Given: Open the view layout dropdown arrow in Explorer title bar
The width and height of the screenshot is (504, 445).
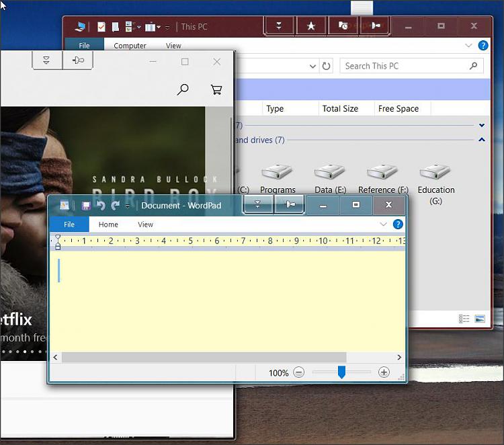Looking at the screenshot, I should (139, 27).
